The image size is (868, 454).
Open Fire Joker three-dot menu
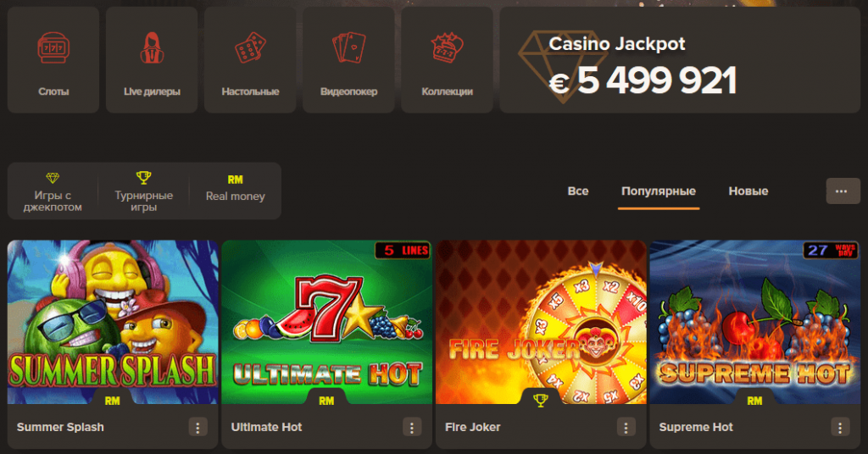(x=626, y=427)
